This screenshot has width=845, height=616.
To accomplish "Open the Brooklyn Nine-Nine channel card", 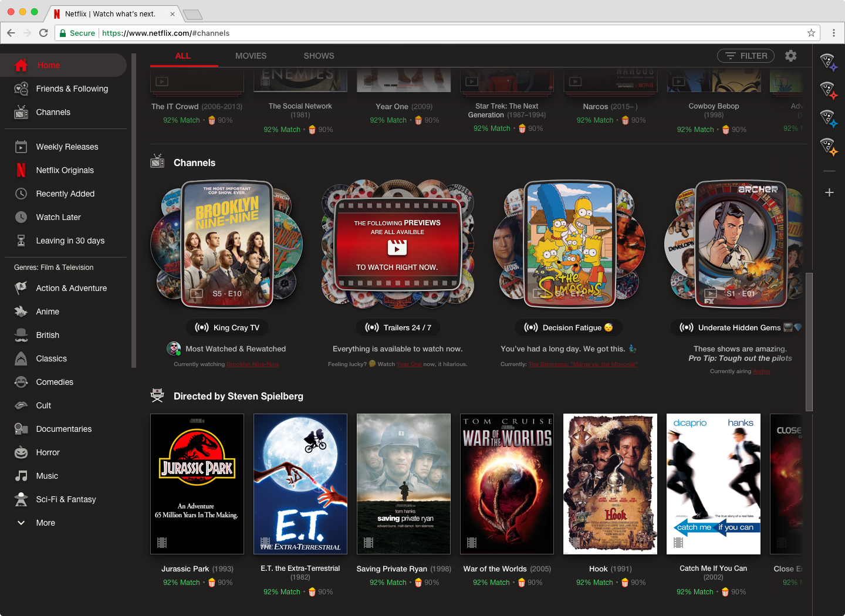I will pyautogui.click(x=227, y=244).
